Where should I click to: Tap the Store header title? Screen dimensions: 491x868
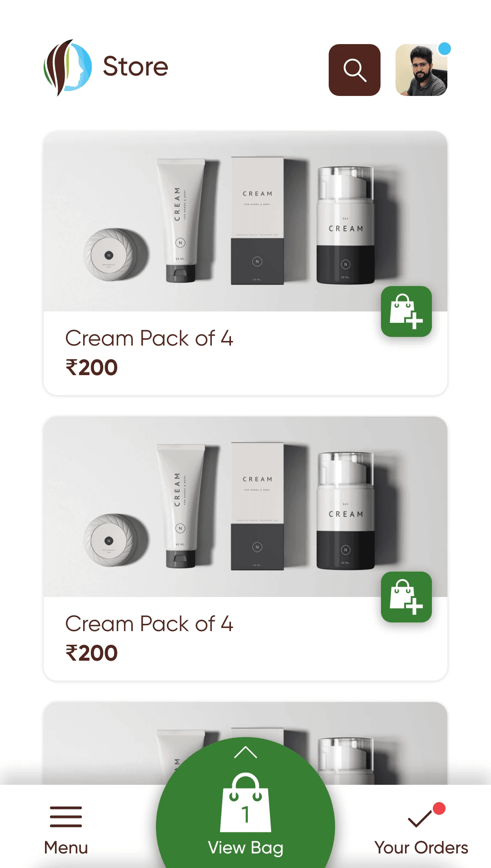coord(135,66)
